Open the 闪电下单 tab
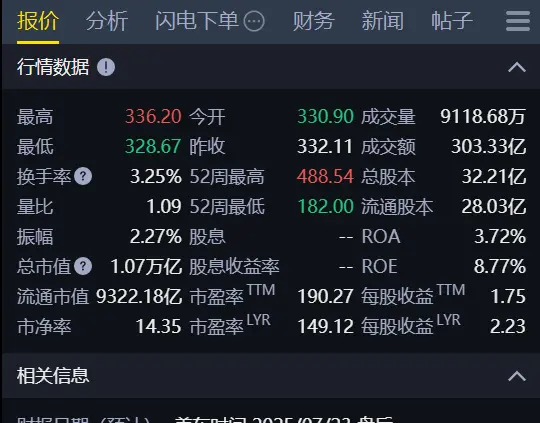Image resolution: width=540 pixels, height=423 pixels. click(x=197, y=21)
